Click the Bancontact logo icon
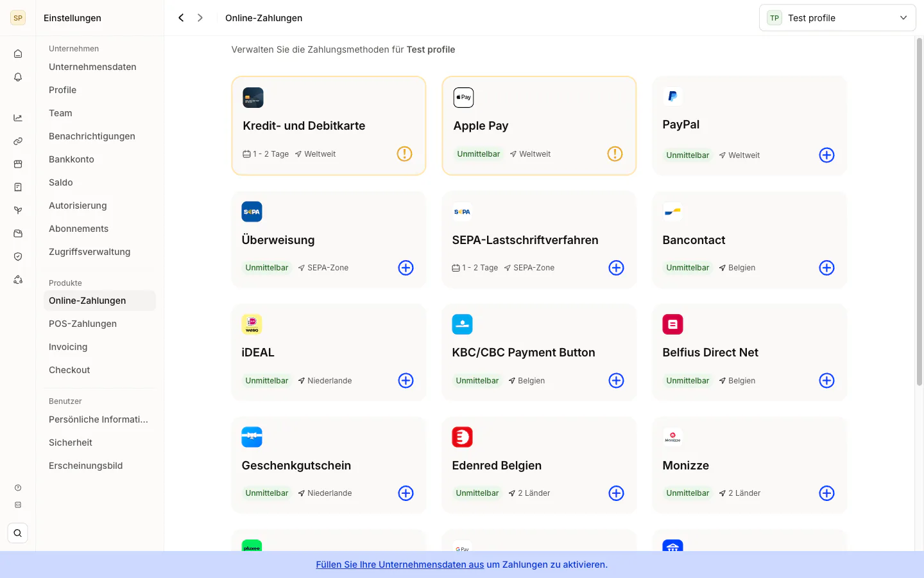This screenshot has height=578, width=924. (672, 212)
